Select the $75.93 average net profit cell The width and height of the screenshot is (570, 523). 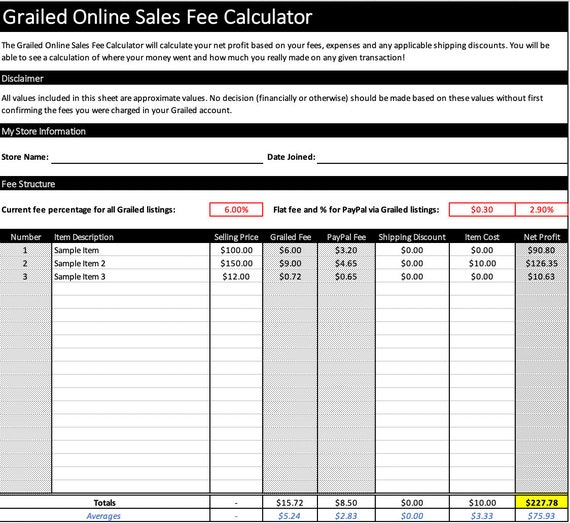[541, 516]
